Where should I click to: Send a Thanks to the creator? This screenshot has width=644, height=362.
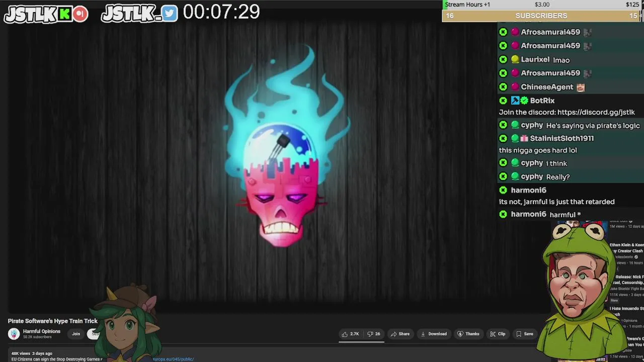(x=468, y=334)
